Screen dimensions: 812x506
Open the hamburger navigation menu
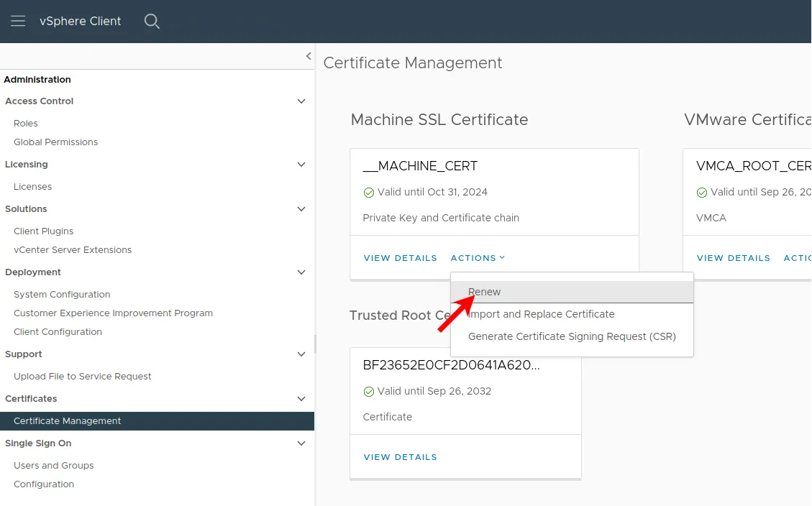[18, 21]
